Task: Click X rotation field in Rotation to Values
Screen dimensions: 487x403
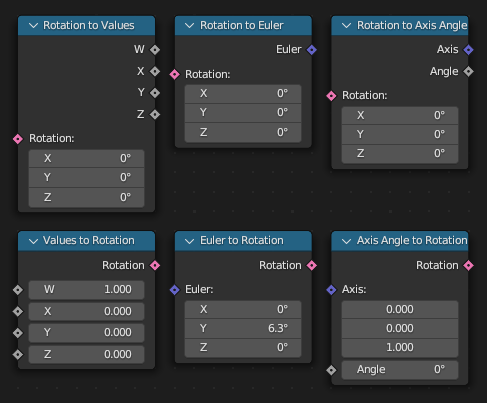Action: [86, 158]
